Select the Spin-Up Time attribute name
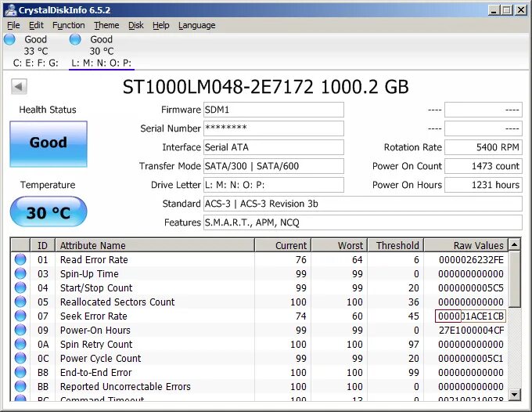 pyautogui.click(x=89, y=274)
